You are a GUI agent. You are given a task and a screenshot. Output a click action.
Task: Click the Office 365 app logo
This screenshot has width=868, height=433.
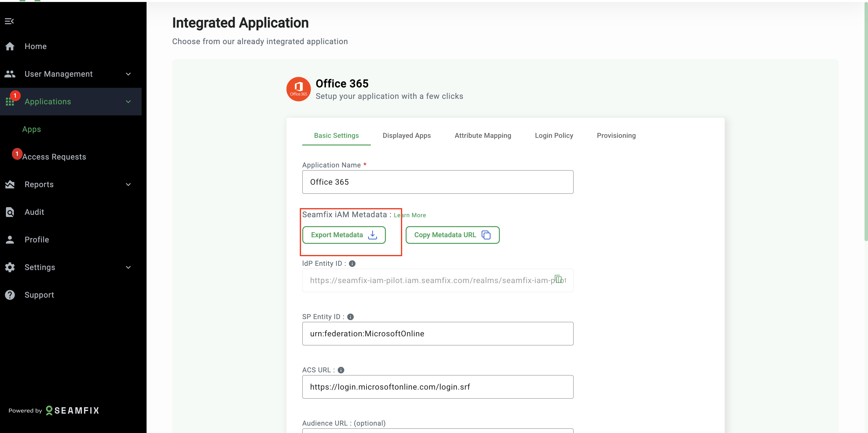click(298, 89)
